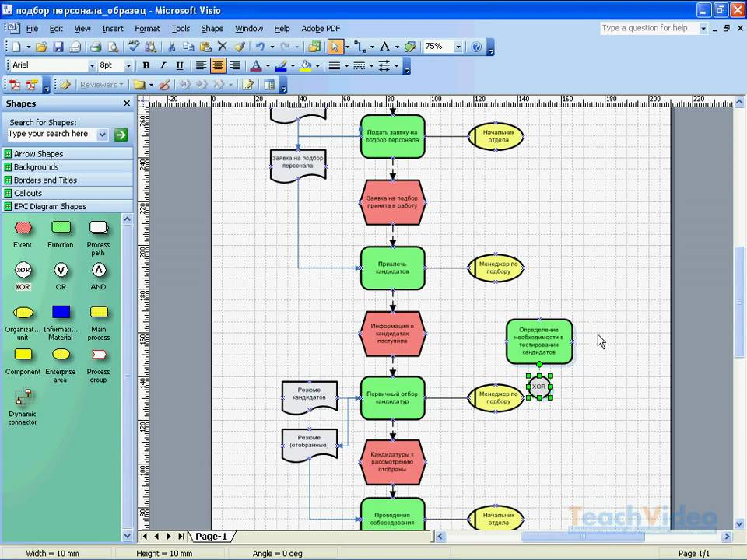Open the Insert menu
This screenshot has height=560, width=747.
coord(112,29)
